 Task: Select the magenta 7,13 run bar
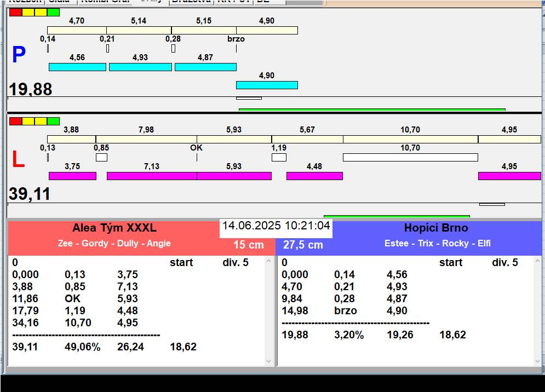click(x=152, y=176)
